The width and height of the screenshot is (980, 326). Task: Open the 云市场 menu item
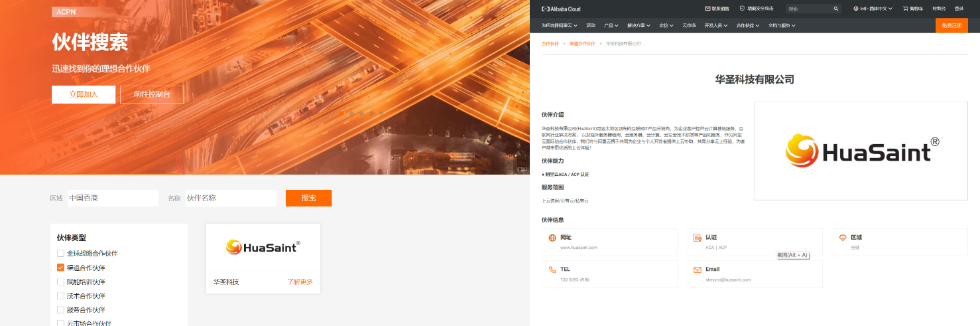coord(689,26)
